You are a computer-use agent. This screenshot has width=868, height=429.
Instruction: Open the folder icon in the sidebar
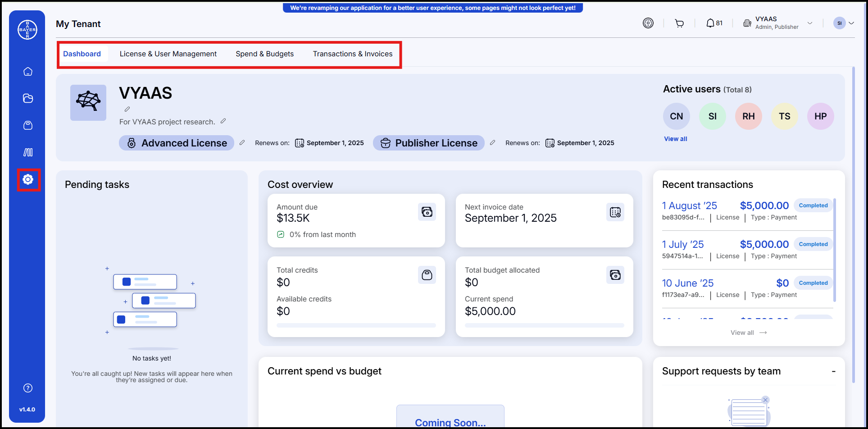(28, 98)
